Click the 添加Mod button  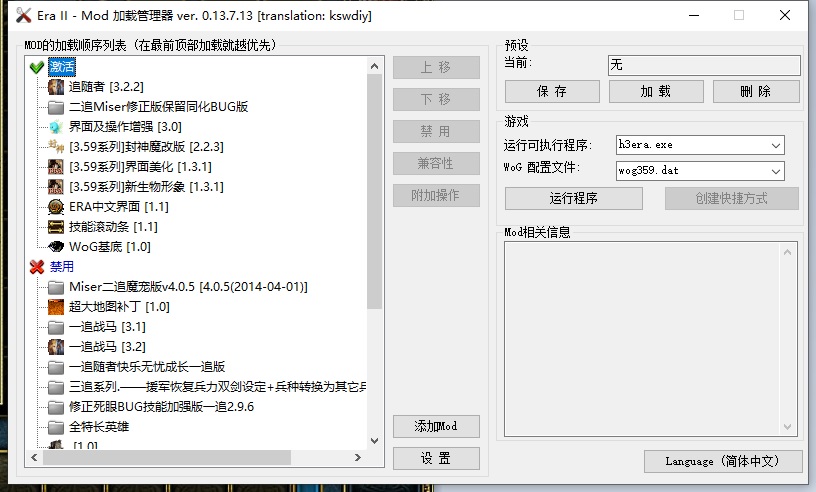click(x=436, y=426)
